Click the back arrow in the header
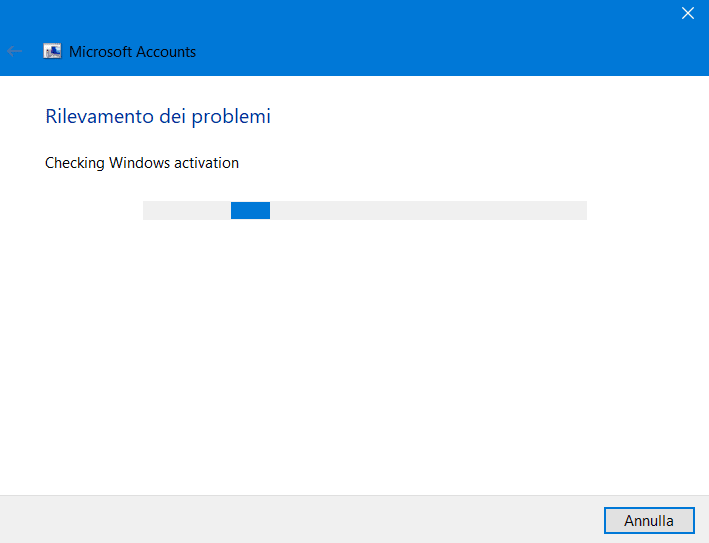 (14, 51)
